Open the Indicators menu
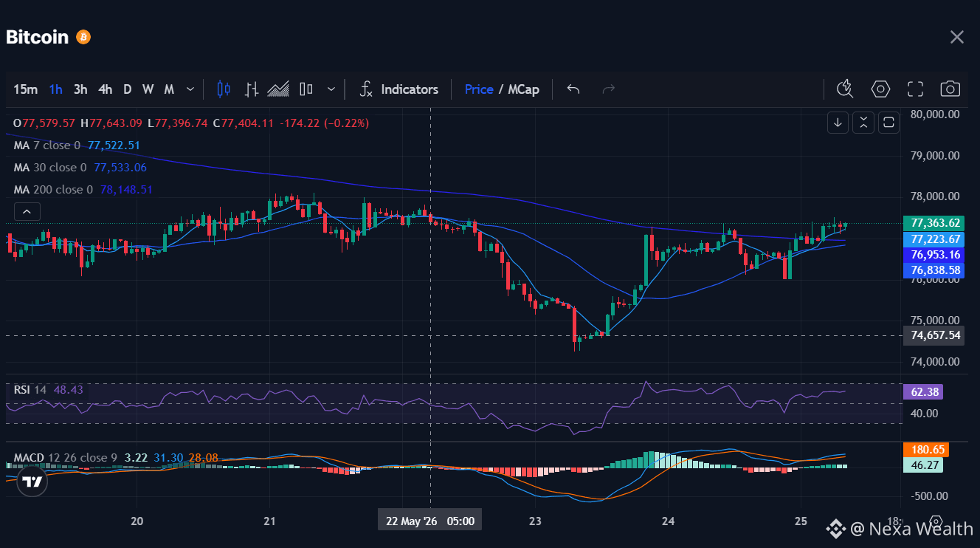Viewport: 980px width, 548px height. 410,89
